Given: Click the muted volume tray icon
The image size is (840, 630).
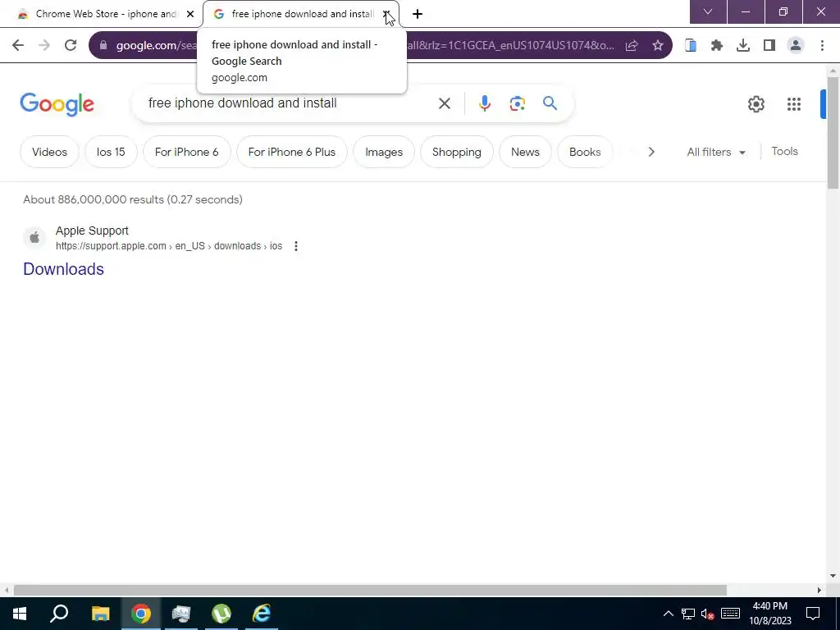Looking at the screenshot, I should pyautogui.click(x=708, y=614).
